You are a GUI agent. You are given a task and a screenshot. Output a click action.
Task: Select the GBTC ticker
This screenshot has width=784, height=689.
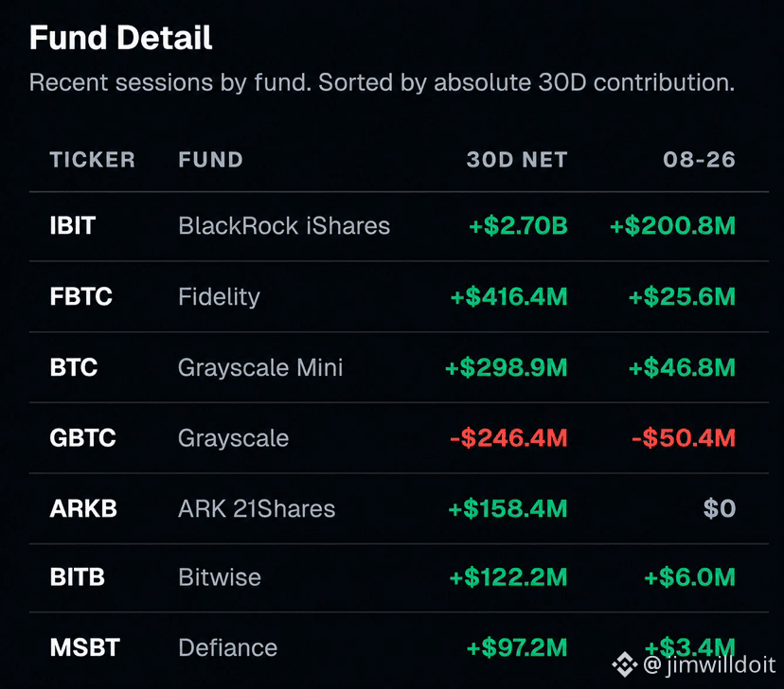(83, 438)
